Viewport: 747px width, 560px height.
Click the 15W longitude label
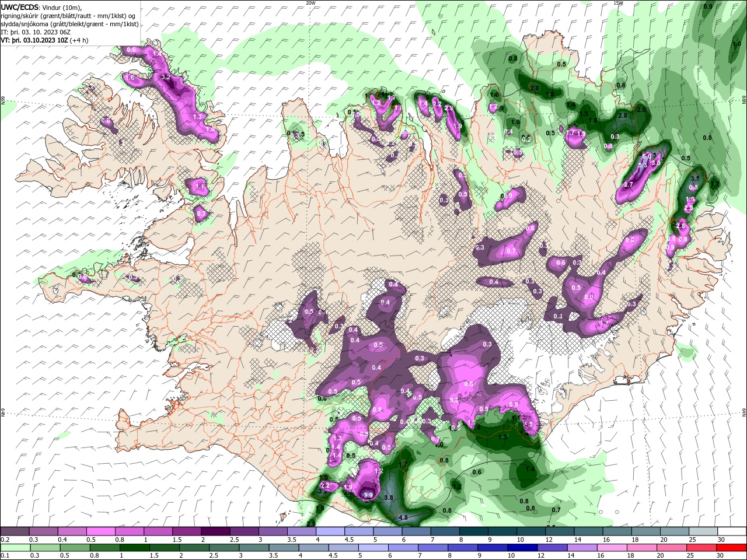point(619,3)
